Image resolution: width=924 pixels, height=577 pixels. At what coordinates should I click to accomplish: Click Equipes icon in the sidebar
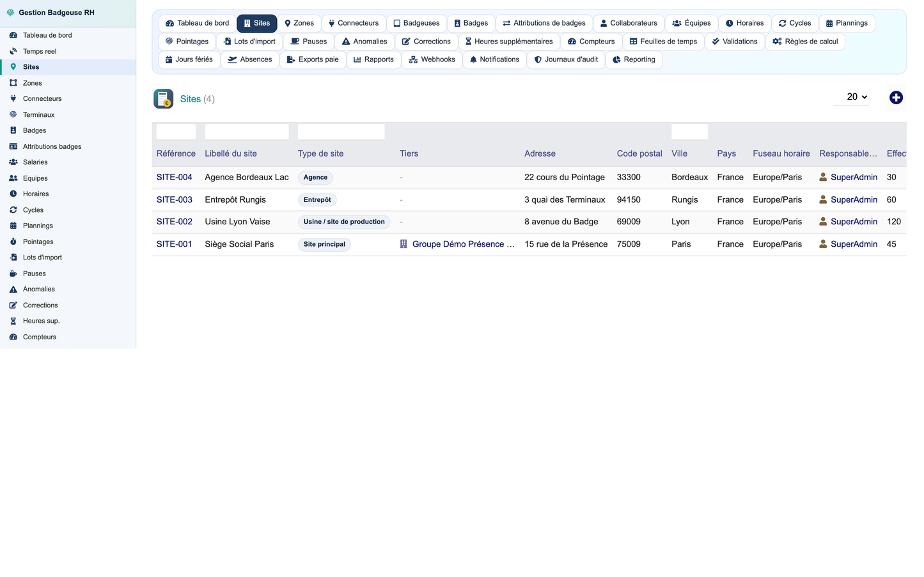(x=13, y=178)
